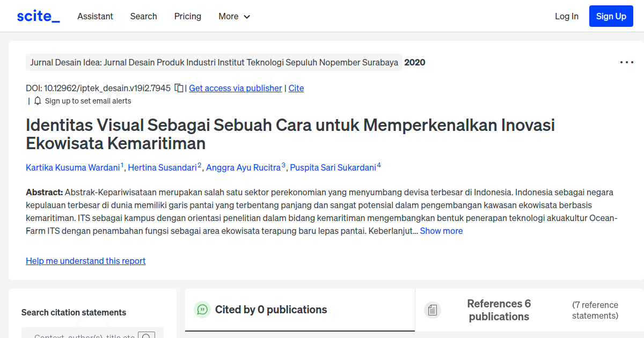This screenshot has width=644, height=338.
Task: Open Get access via publisher
Action: (x=235, y=88)
